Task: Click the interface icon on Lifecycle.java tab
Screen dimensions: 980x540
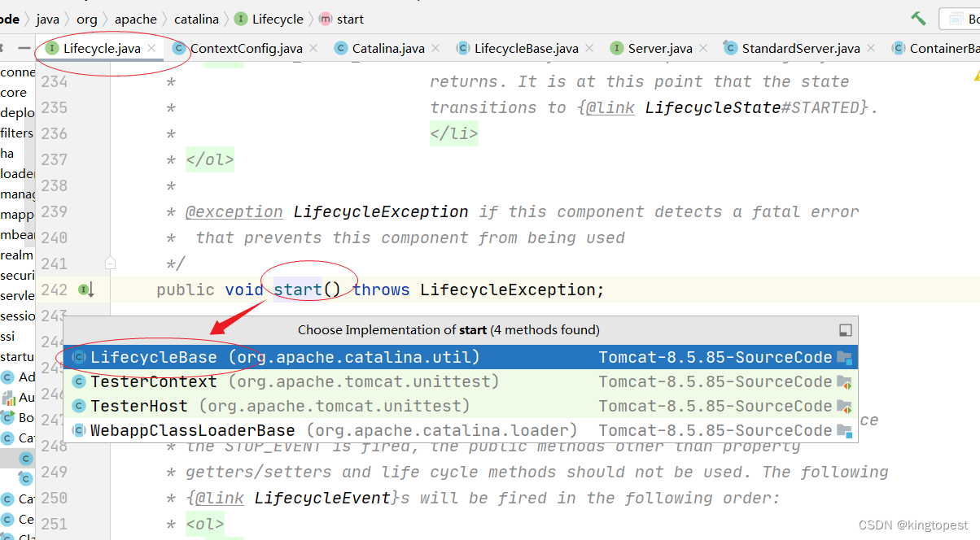Action: [x=52, y=49]
